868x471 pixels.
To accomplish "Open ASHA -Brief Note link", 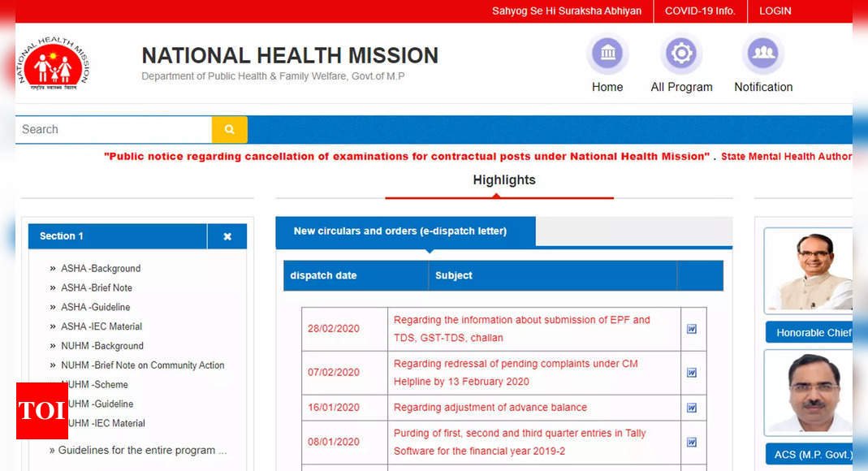I will pyautogui.click(x=97, y=287).
